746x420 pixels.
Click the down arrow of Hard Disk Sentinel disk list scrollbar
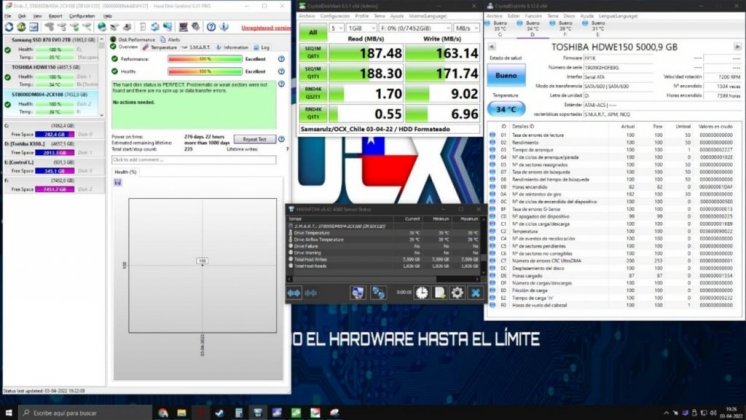[101, 115]
